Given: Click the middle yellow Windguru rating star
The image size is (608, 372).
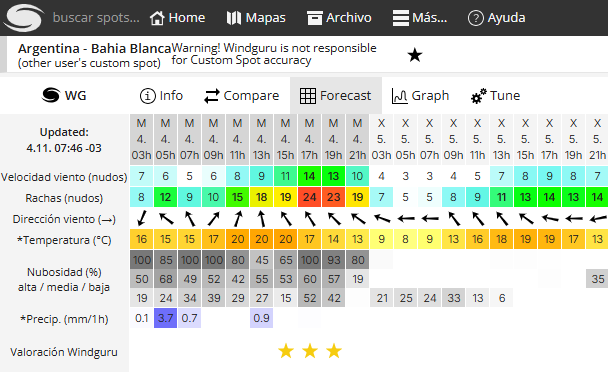Looking at the screenshot, I should [310, 351].
